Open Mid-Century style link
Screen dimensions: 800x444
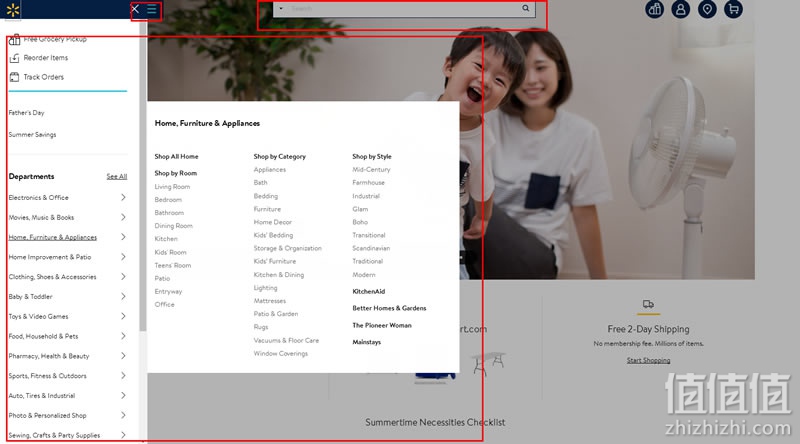pyautogui.click(x=371, y=169)
